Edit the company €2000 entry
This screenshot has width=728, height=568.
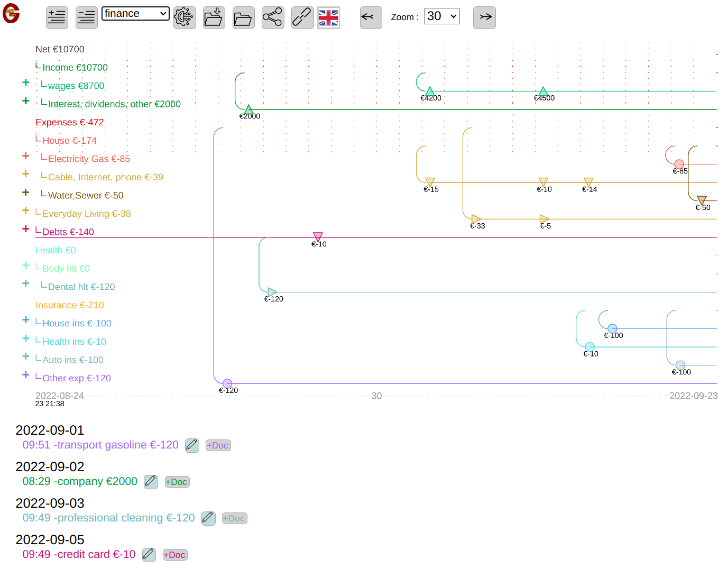click(151, 482)
